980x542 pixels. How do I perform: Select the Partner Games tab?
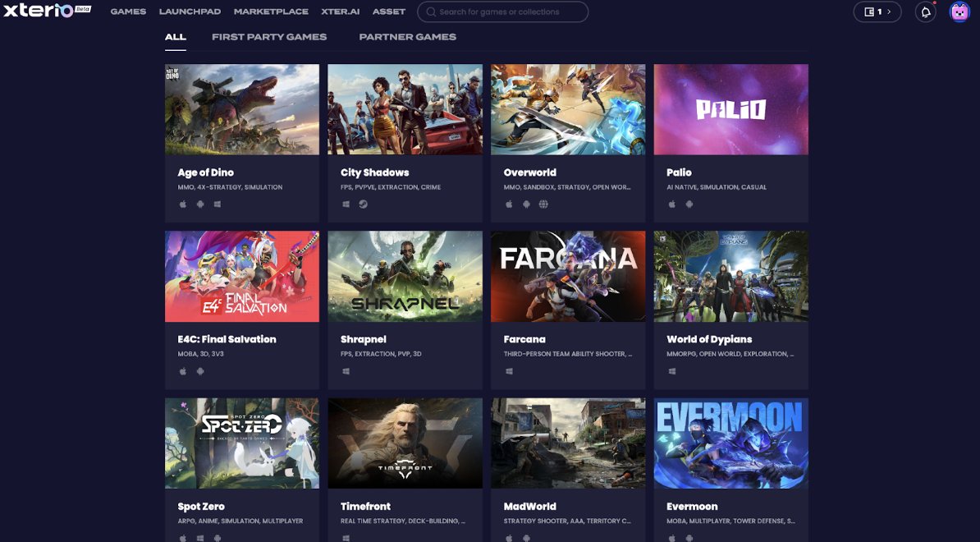[x=407, y=37]
